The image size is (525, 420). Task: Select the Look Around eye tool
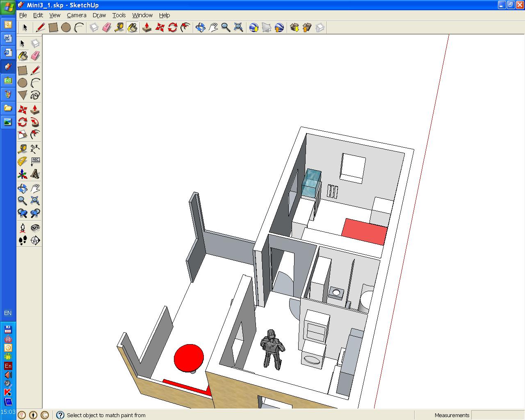coord(35,228)
